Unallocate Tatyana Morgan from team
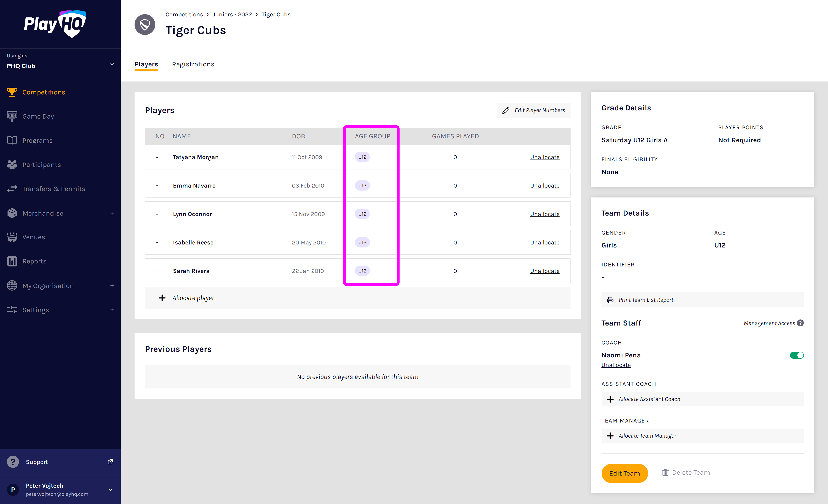Screen dimensions: 828x504 tap(544, 157)
